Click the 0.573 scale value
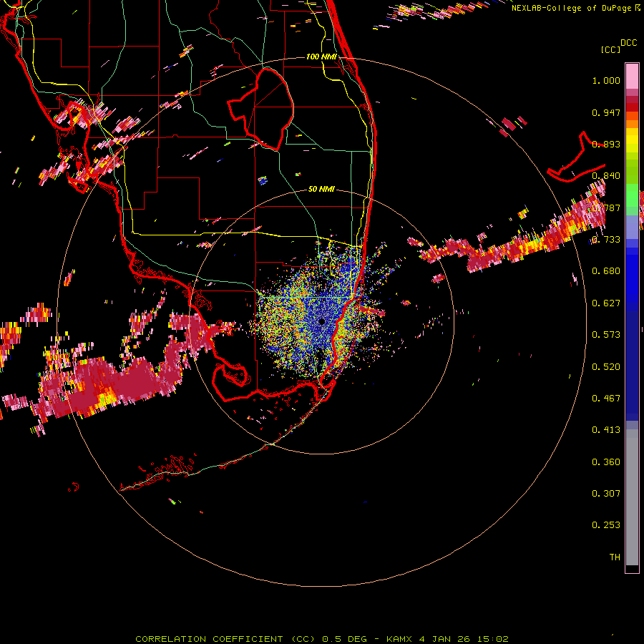The height and width of the screenshot is (644, 644). [x=606, y=335]
